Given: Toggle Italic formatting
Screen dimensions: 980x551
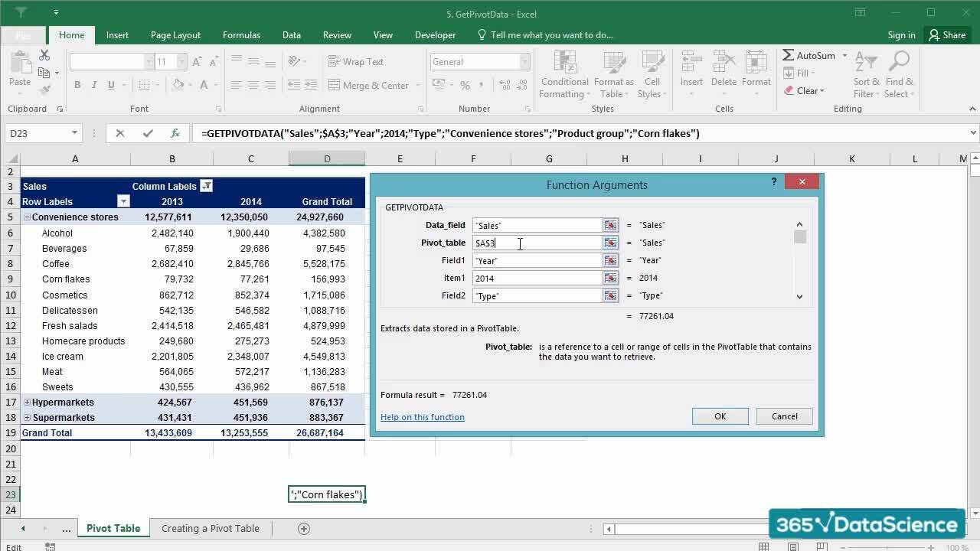Looking at the screenshot, I should point(94,85).
